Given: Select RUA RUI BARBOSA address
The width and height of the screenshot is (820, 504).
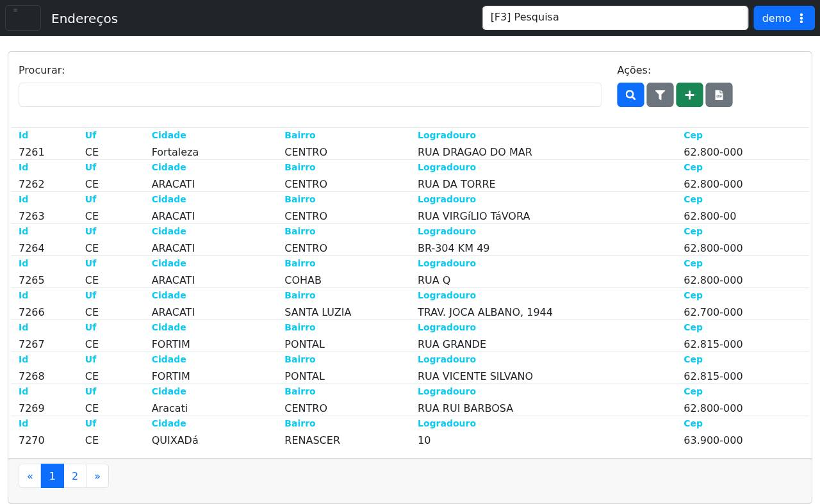Looking at the screenshot, I should 465,409.
